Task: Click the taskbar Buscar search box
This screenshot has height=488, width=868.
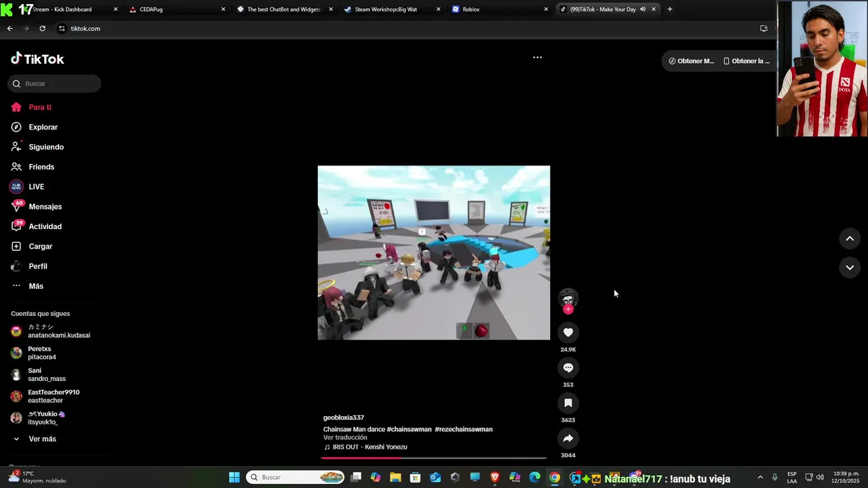Action: point(296,477)
